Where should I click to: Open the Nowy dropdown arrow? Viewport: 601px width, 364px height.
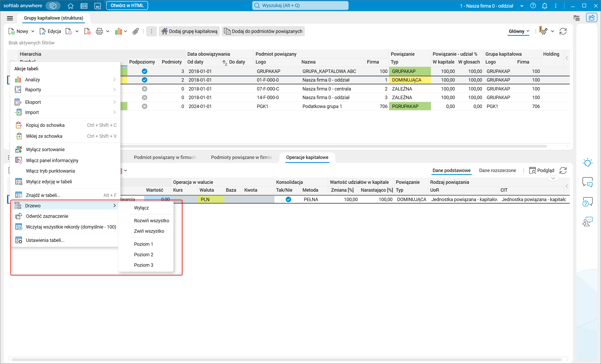click(x=33, y=31)
